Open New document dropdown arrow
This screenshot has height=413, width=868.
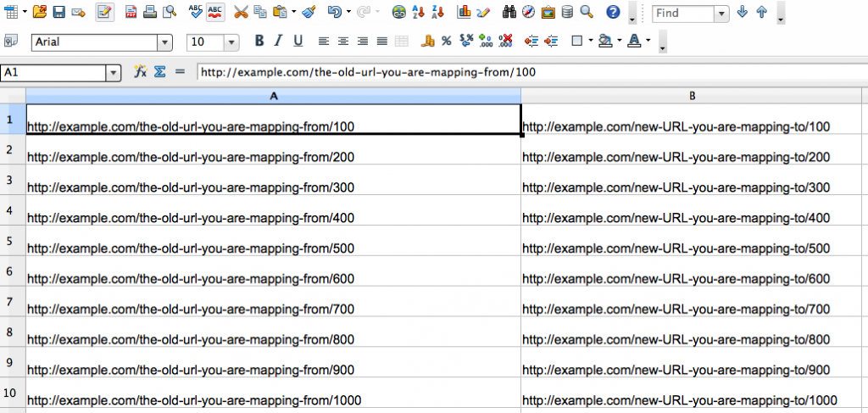click(x=25, y=12)
